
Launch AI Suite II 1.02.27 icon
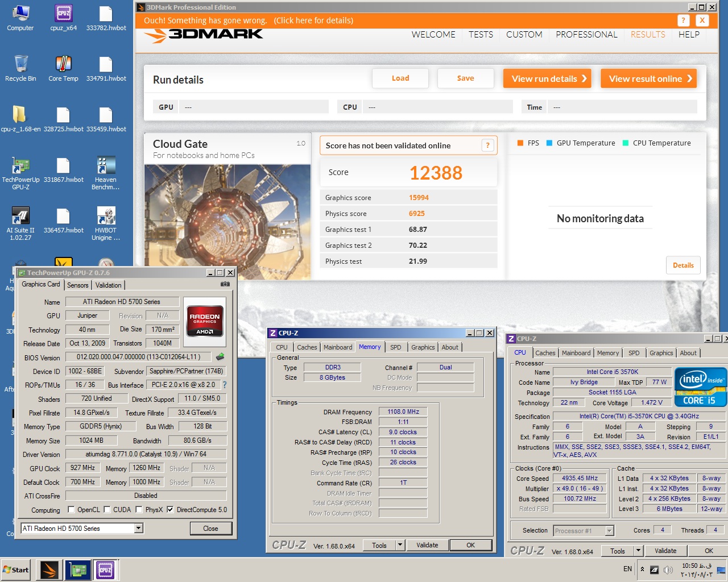coord(20,223)
